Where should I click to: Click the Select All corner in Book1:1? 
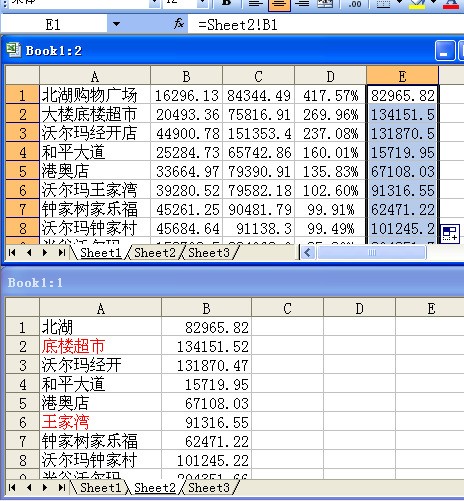click(x=23, y=307)
